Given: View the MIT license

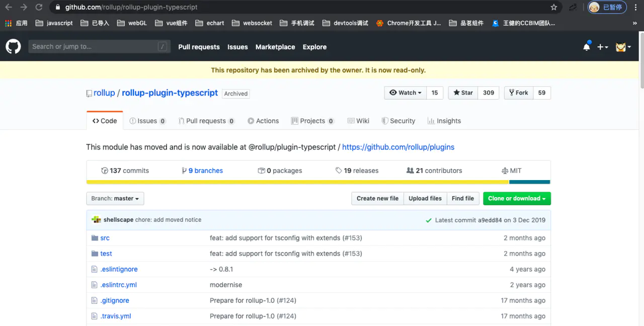Looking at the screenshot, I should tap(512, 171).
